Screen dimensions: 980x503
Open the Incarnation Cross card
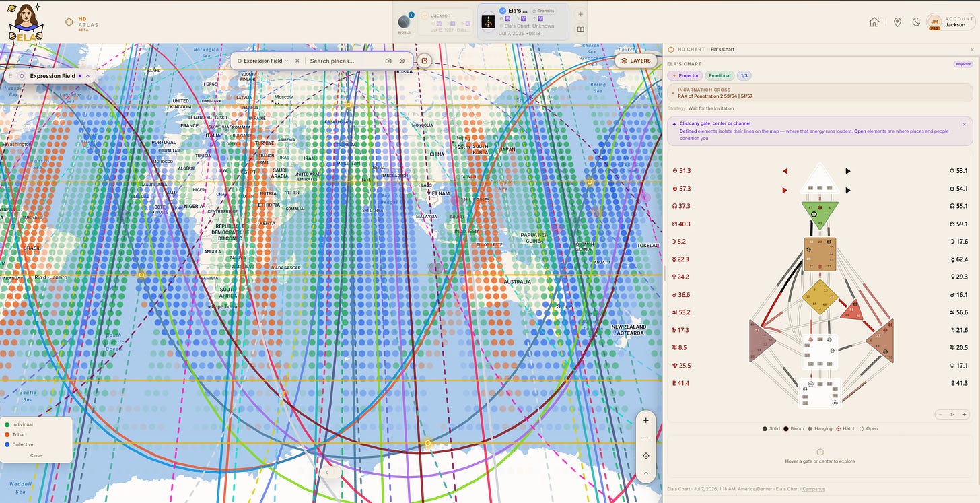(x=819, y=93)
